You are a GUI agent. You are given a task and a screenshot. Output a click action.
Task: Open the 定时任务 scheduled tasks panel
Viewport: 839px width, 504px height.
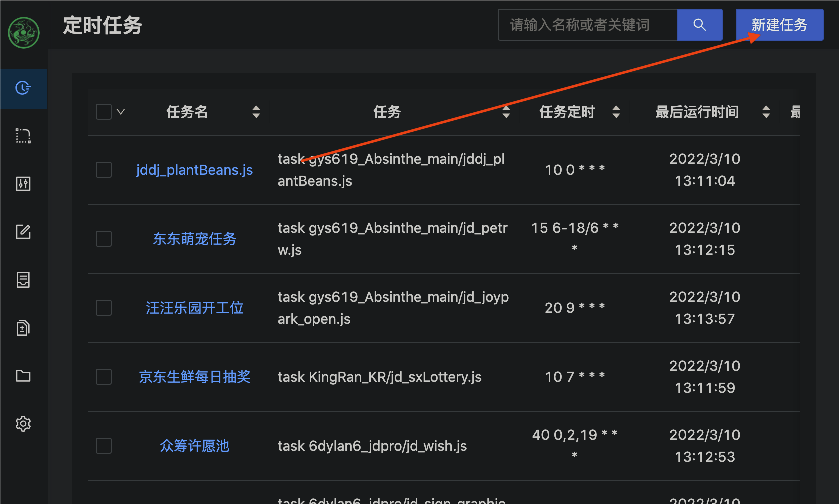coord(23,88)
